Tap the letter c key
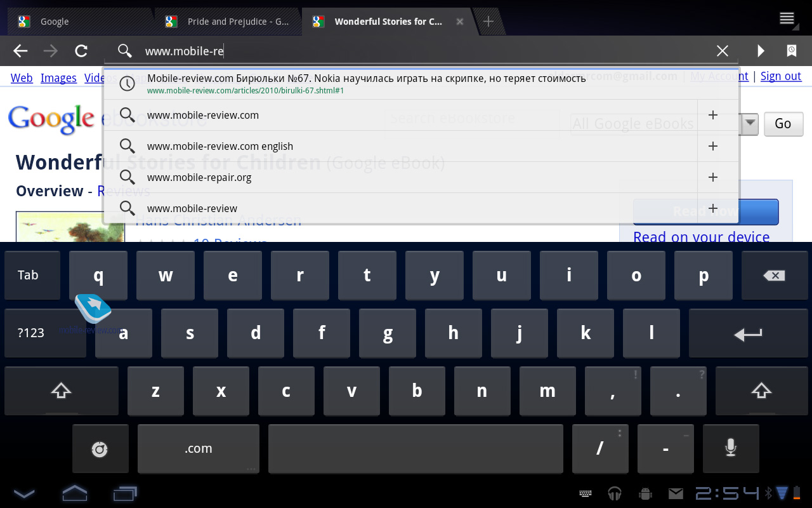 point(286,391)
